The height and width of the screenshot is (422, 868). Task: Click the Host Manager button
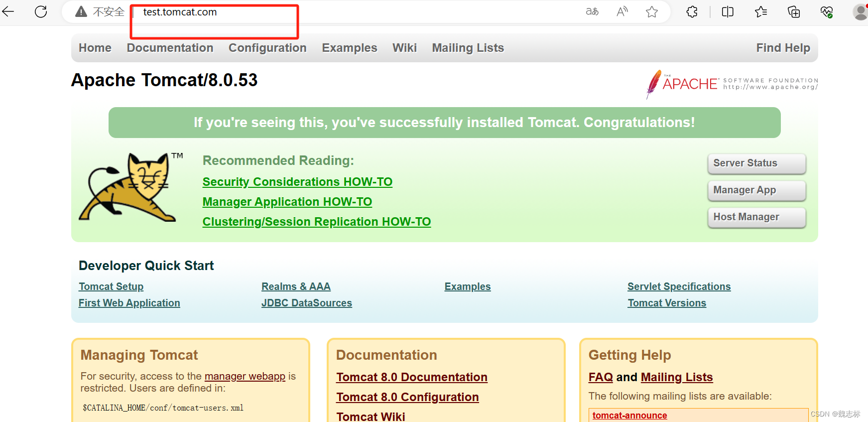(x=756, y=217)
